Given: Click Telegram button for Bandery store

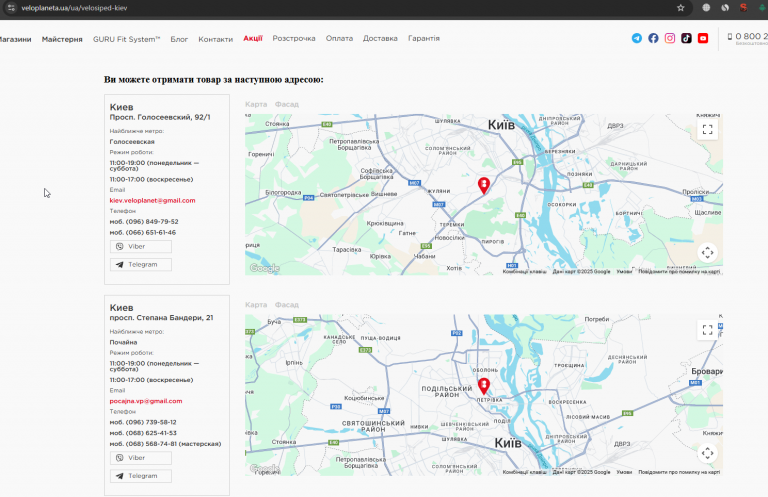Looking at the screenshot, I should click(x=141, y=476).
